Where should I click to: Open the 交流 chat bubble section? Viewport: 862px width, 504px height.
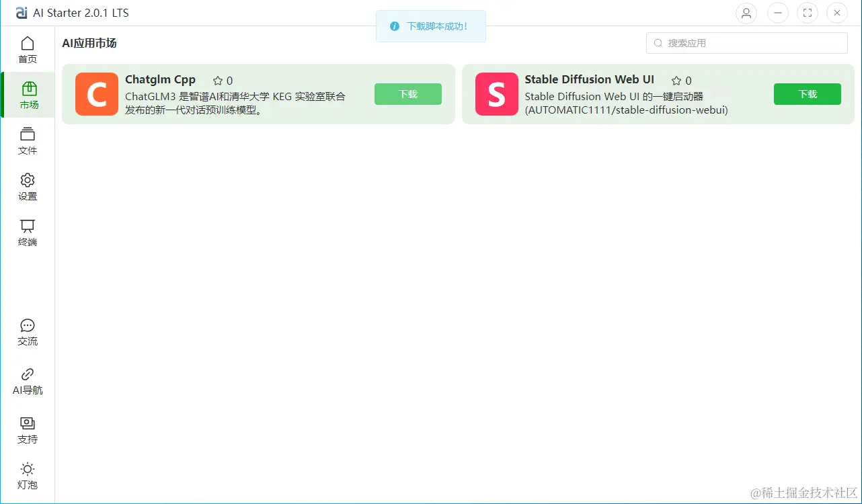pos(28,333)
